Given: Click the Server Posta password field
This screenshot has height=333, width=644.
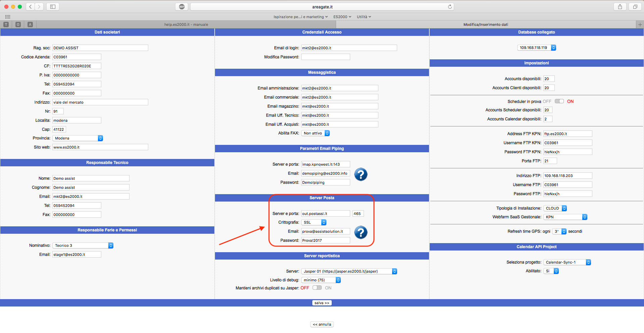Looking at the screenshot, I should click(x=326, y=240).
